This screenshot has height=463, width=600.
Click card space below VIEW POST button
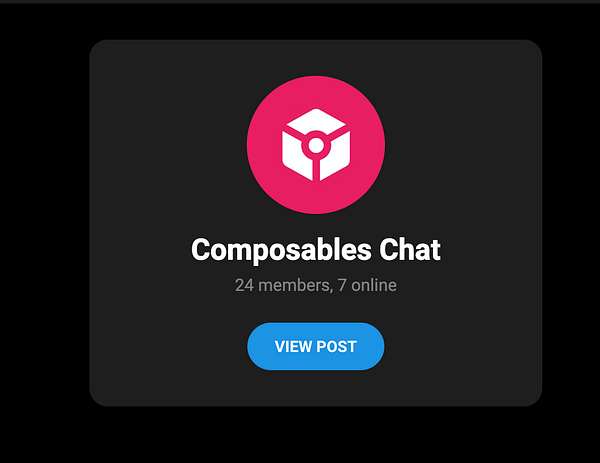(316, 388)
